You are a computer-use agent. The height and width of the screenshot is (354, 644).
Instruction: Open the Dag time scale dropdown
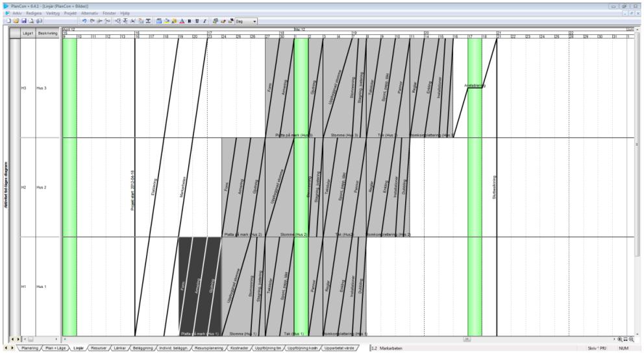click(x=246, y=21)
